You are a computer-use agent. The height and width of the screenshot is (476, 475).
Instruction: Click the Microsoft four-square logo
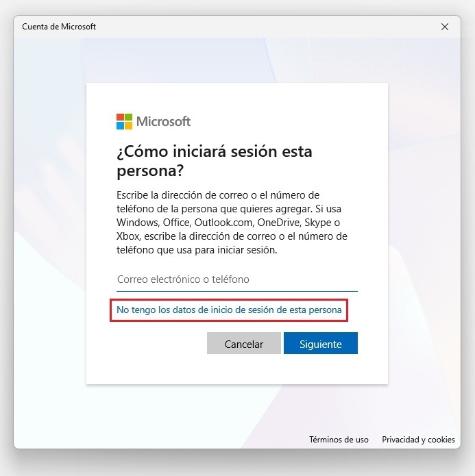tap(124, 121)
